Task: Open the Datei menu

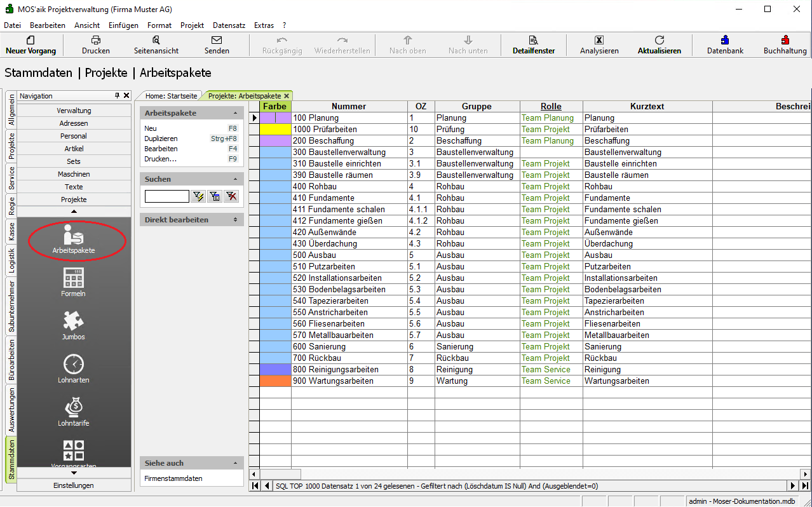Action: [12, 25]
